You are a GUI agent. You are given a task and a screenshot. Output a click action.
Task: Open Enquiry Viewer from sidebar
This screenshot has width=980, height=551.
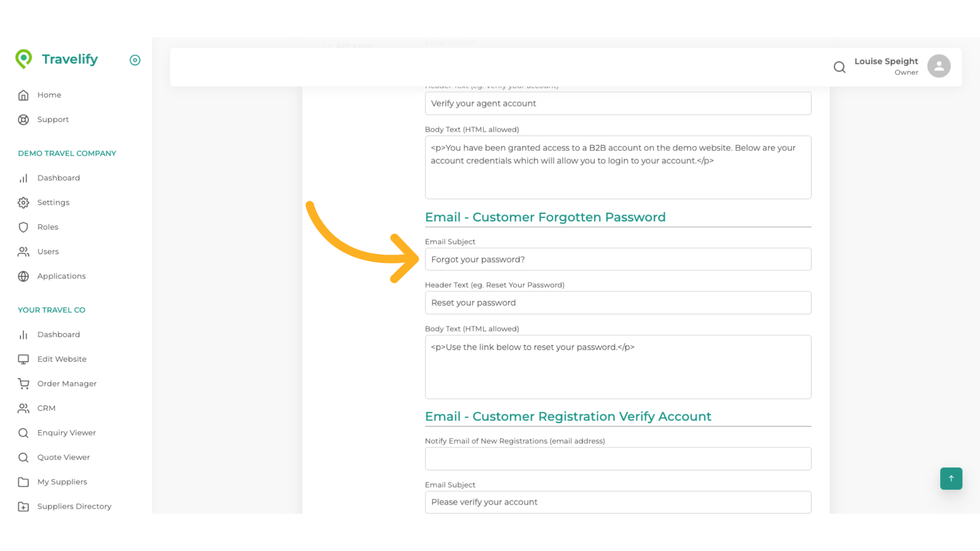point(66,433)
